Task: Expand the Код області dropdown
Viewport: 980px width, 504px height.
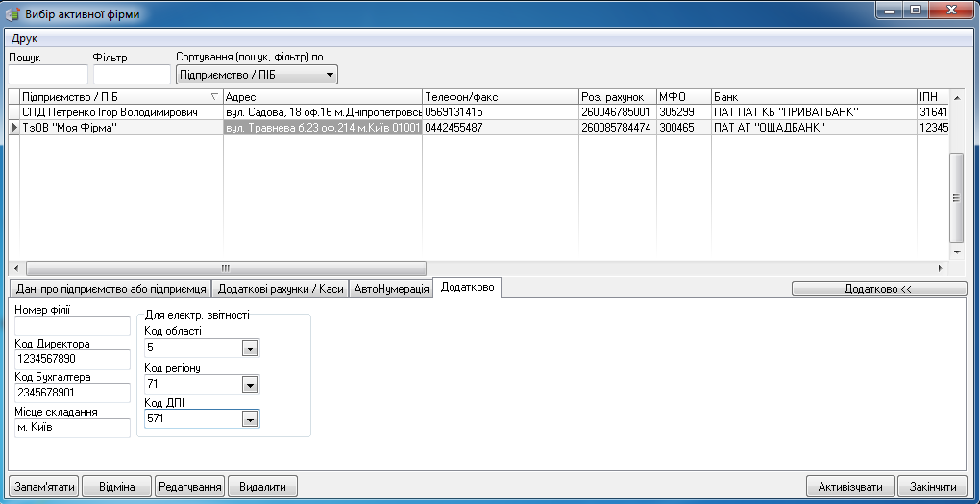Action: 250,348
